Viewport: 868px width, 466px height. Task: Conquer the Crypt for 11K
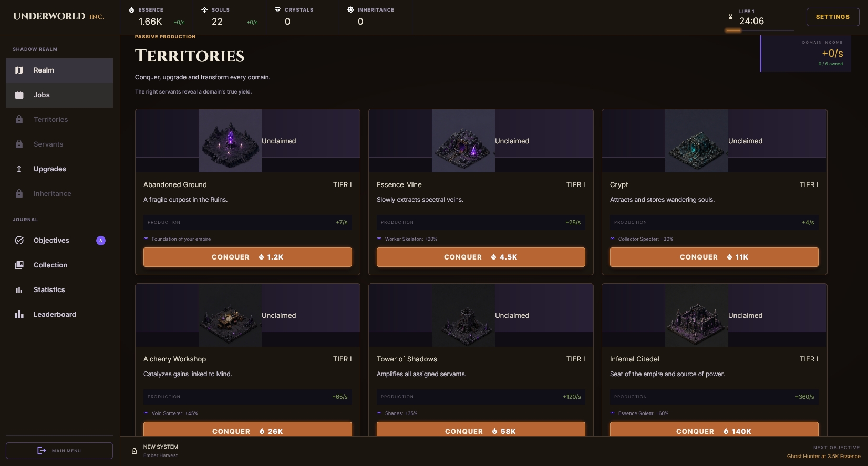(714, 257)
